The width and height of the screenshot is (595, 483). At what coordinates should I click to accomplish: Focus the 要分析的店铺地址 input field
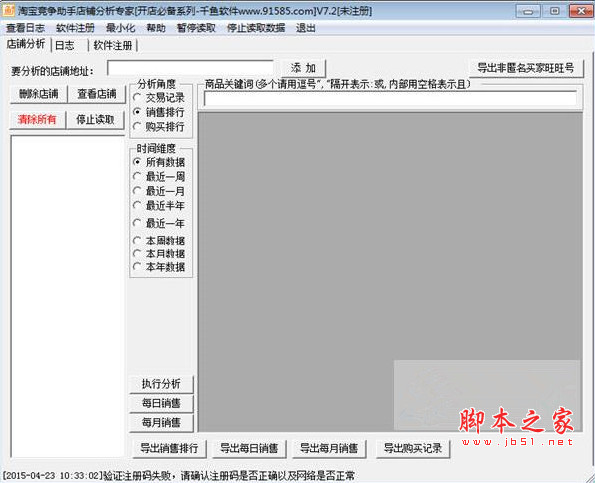pos(190,68)
